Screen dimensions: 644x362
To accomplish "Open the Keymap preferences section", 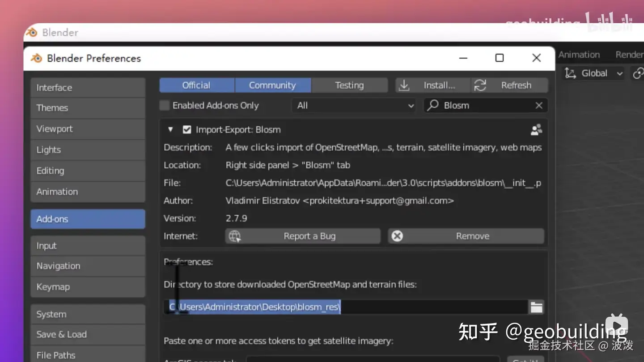I will 88,287.
